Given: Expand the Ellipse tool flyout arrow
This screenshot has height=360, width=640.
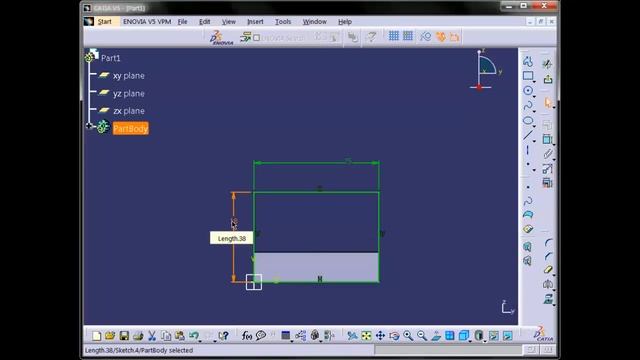Looking at the screenshot, I should 534,126.
